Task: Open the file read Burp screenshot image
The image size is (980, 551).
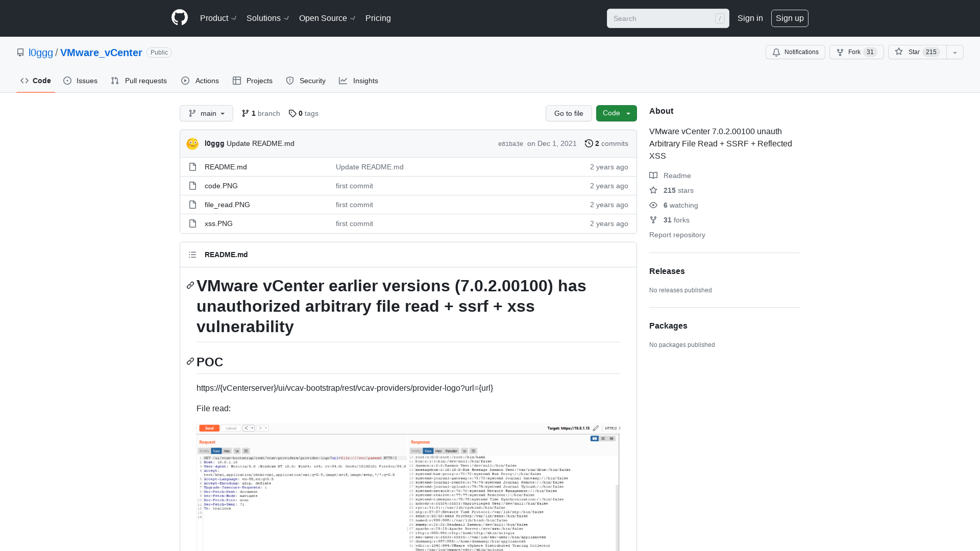Action: pyautogui.click(x=408, y=487)
